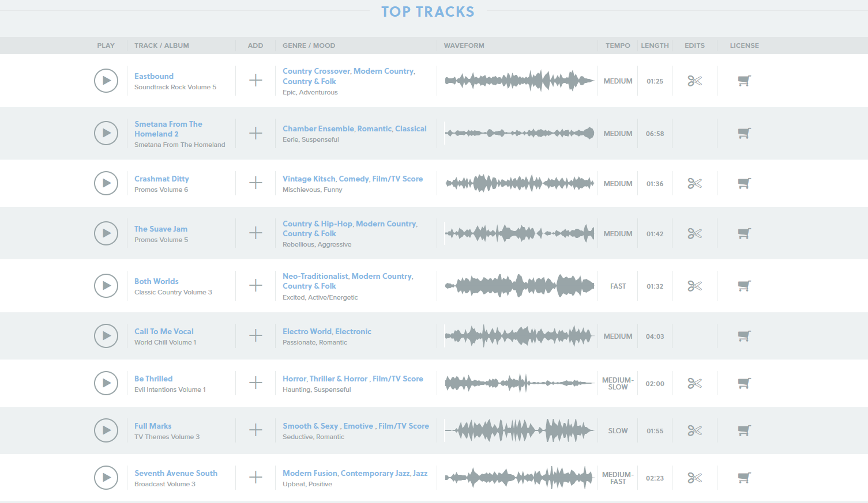Screen dimensions: 868x503
Task: Play the Full Marks track
Action: point(106,430)
